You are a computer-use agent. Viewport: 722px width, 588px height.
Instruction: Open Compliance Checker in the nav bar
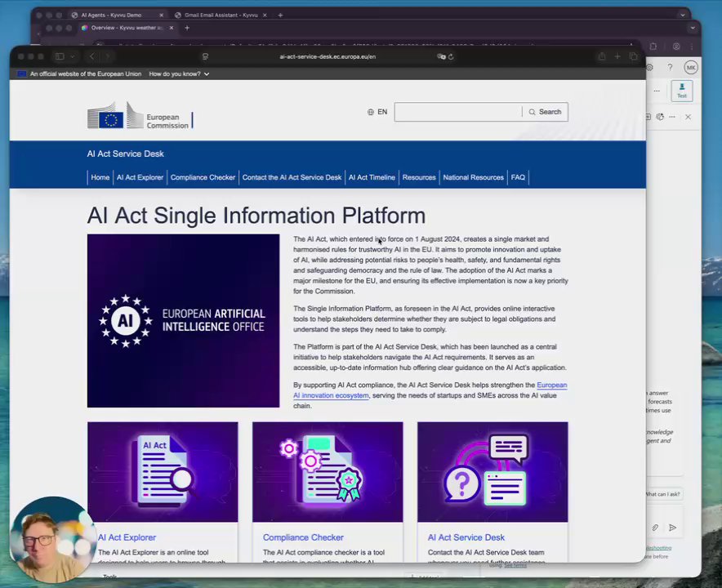point(203,177)
